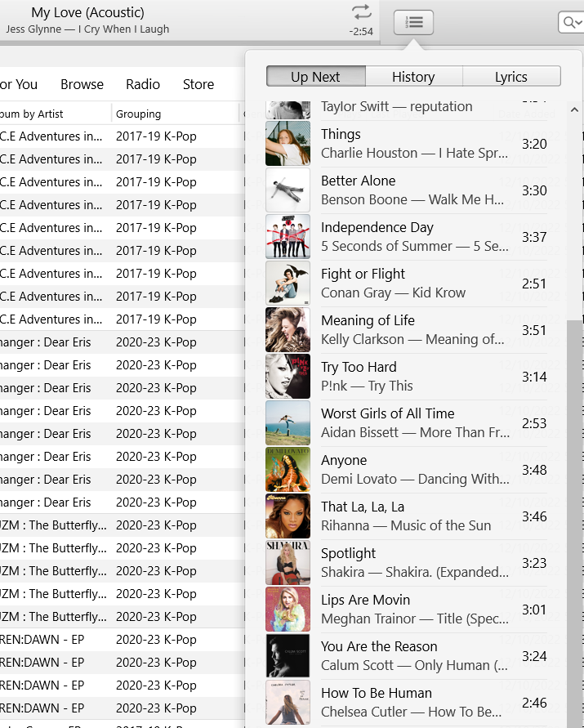584x728 pixels.
Task: Select the song title Lips Are Movin
Action: [x=365, y=600]
